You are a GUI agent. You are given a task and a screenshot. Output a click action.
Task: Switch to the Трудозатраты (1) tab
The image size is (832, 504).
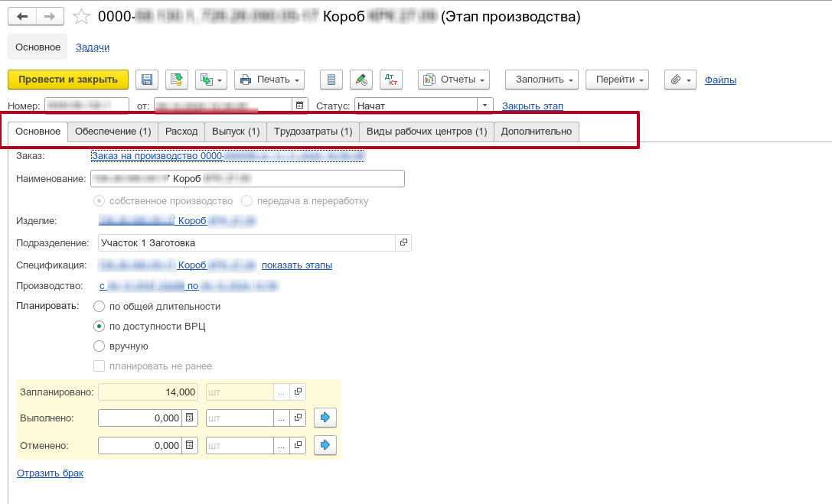click(x=313, y=132)
